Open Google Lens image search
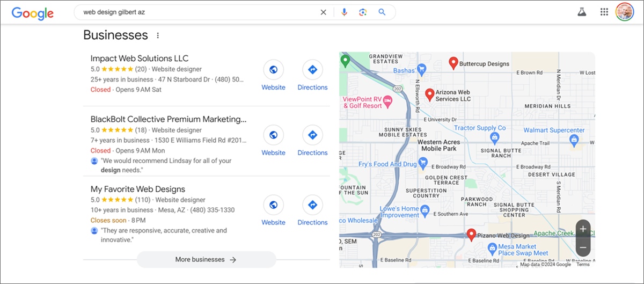Viewport: 644px width, 284px height. [363, 12]
